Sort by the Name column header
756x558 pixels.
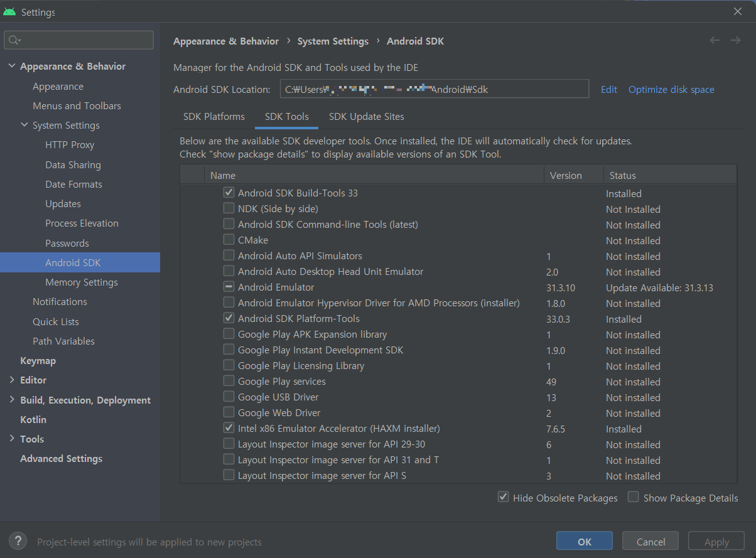(374, 175)
